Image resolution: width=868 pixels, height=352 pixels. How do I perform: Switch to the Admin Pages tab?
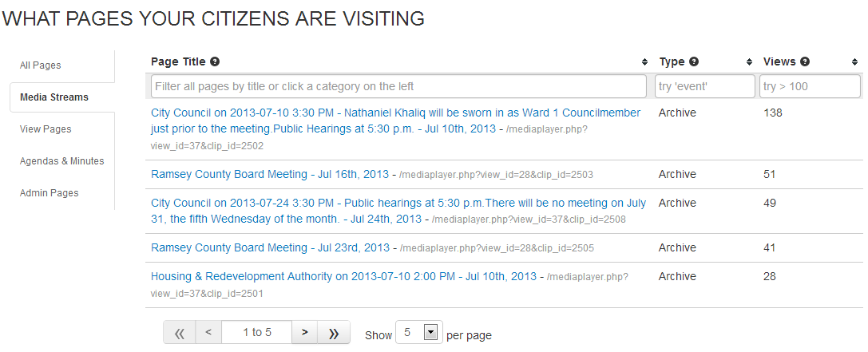(50, 193)
